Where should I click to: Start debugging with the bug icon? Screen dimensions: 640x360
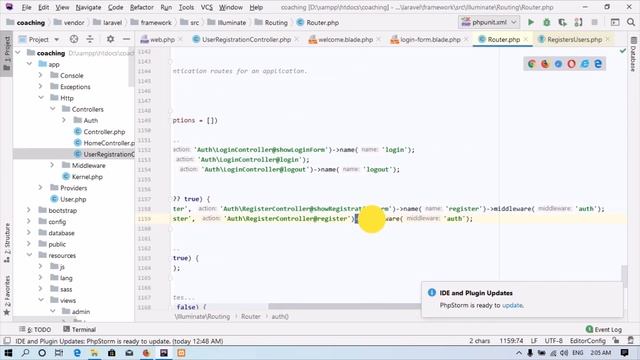(547, 22)
